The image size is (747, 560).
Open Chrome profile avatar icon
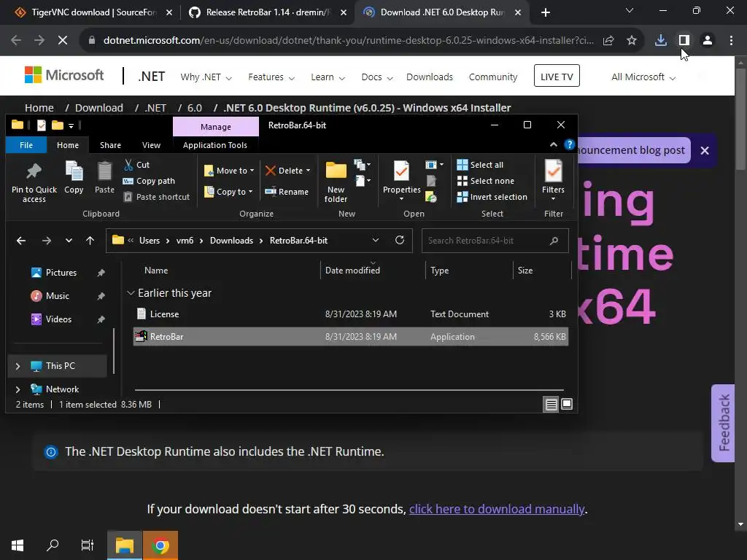coord(708,41)
